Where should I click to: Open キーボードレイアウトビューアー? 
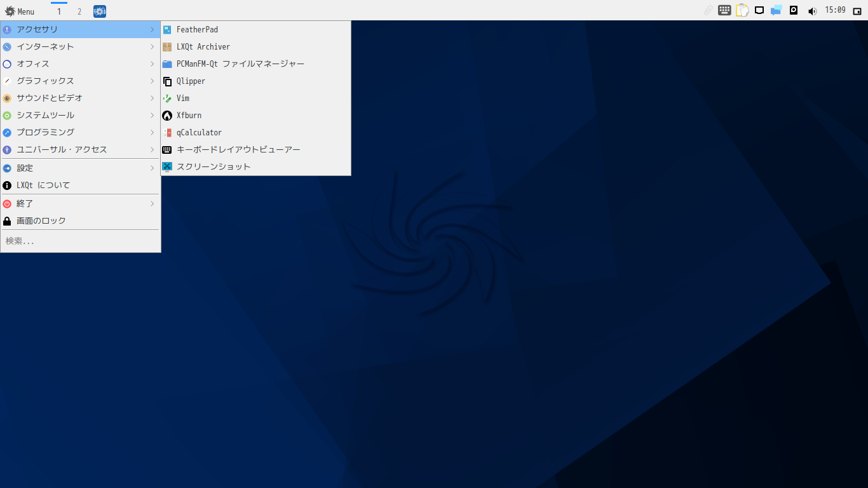coord(255,149)
